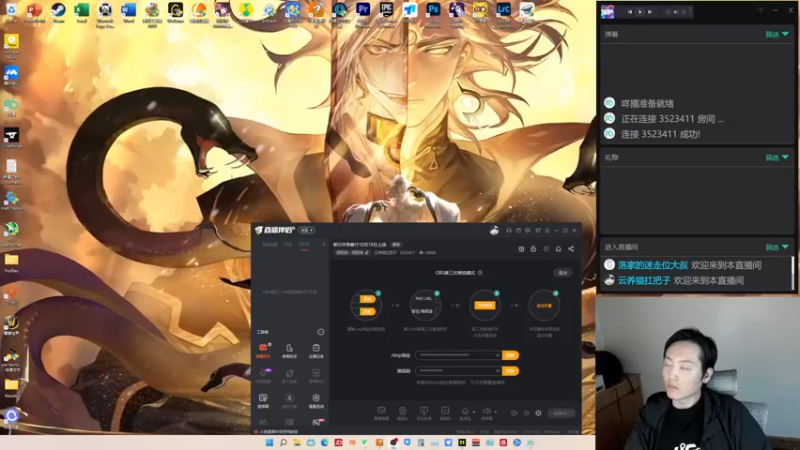The image size is (800, 450).
Task: Open the 弹幕 panel 筛选 filter dropdown
Action: [777, 34]
